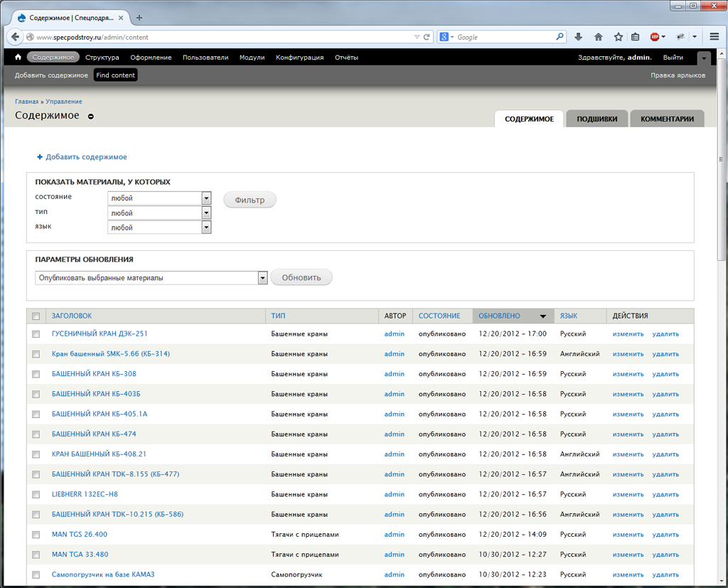Open the Структура admin menu item

tap(102, 58)
